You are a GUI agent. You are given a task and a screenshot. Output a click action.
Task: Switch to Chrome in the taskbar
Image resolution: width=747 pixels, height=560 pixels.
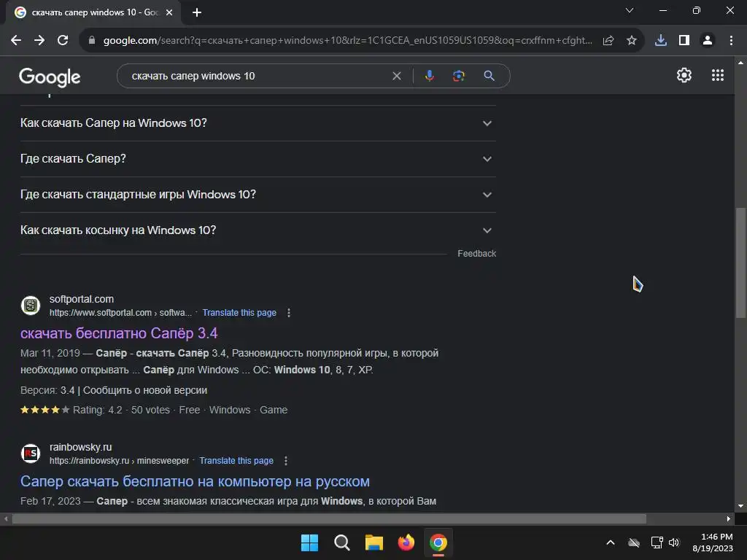pos(438,542)
